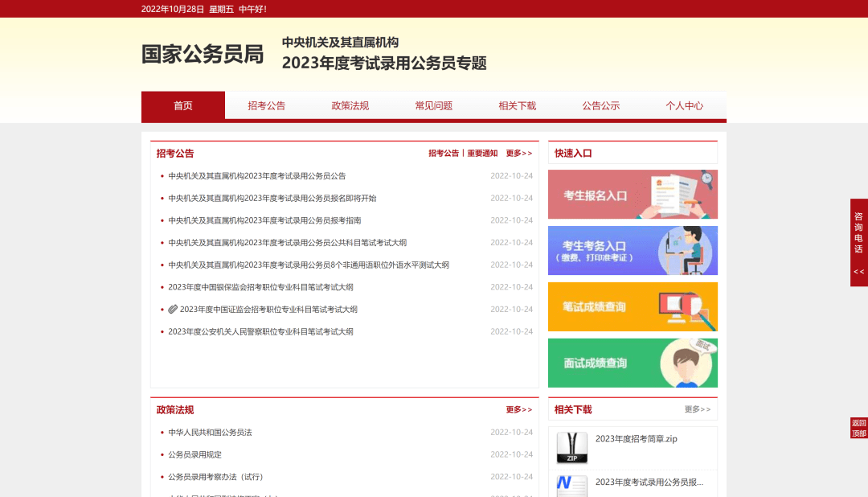868x497 pixels.
Task: Click the 咨询电话 vertical label
Action: pos(858,232)
